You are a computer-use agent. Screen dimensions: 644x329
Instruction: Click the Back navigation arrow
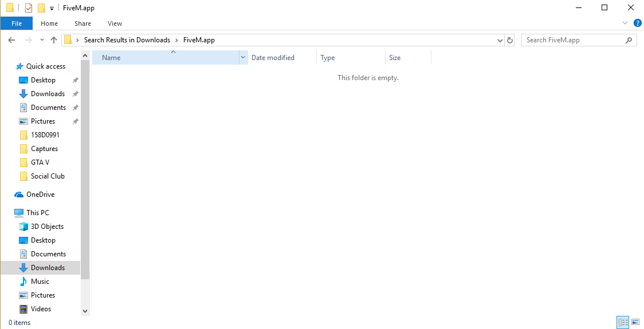pyautogui.click(x=11, y=40)
